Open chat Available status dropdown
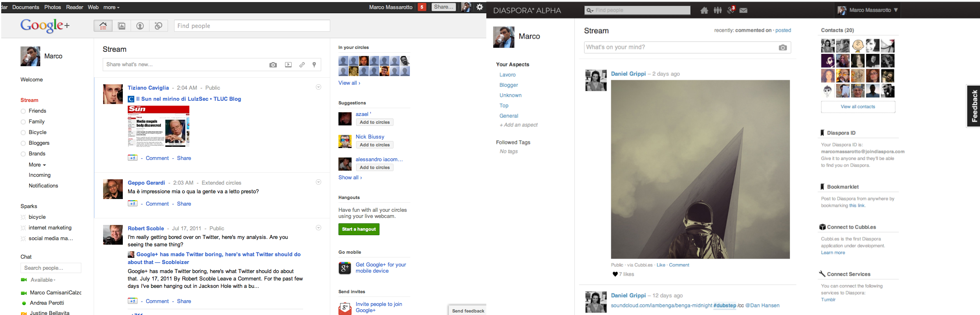Image resolution: width=980 pixels, height=315 pixels. [x=43, y=280]
